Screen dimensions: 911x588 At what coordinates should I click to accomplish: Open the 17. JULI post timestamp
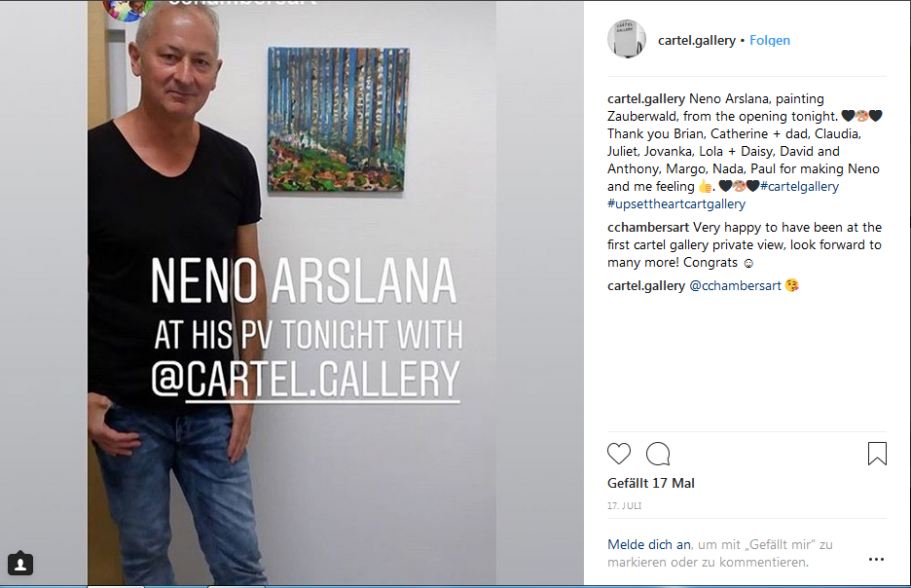click(x=625, y=506)
